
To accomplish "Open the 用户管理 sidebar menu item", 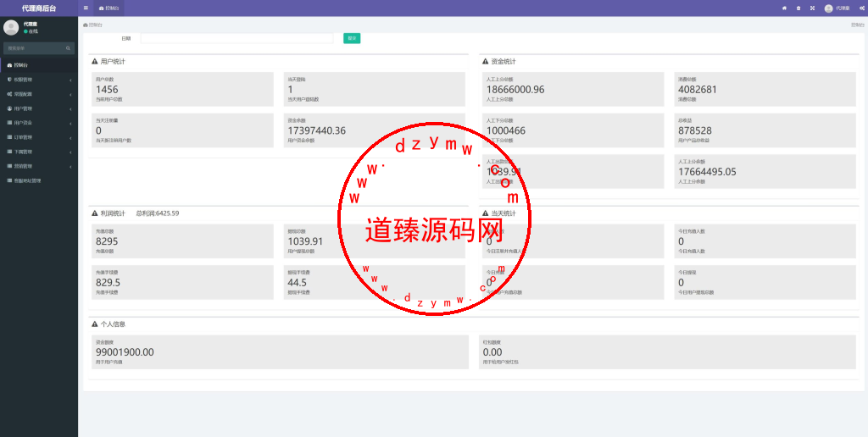I will point(39,108).
